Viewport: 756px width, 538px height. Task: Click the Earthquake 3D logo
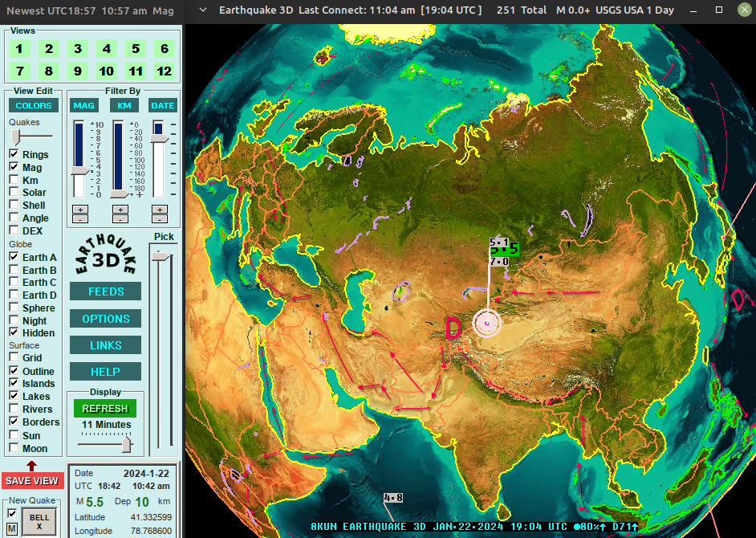click(x=106, y=255)
